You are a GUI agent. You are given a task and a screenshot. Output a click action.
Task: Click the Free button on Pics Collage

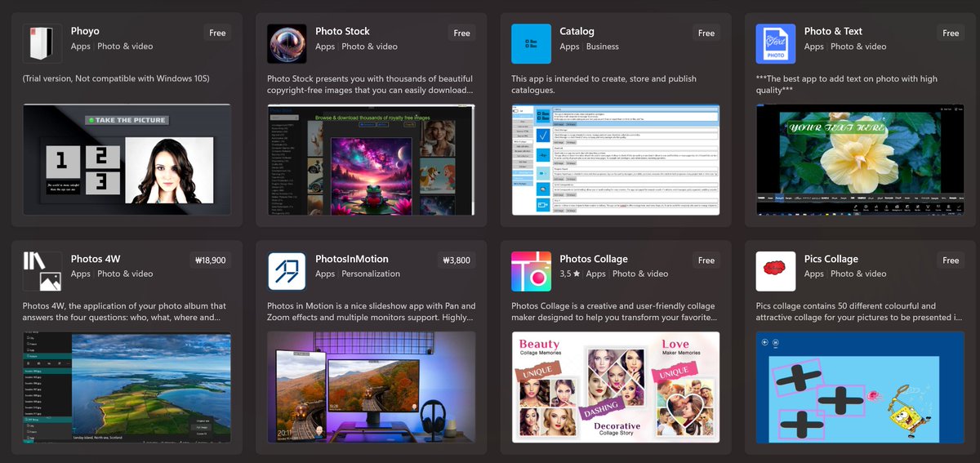coord(951,260)
